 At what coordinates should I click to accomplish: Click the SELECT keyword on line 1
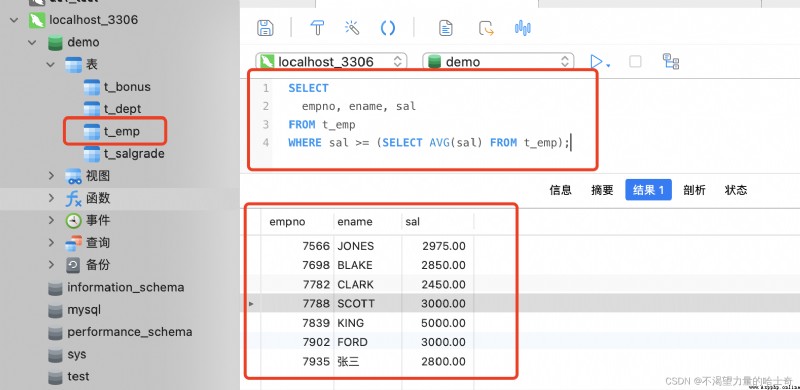(x=308, y=88)
